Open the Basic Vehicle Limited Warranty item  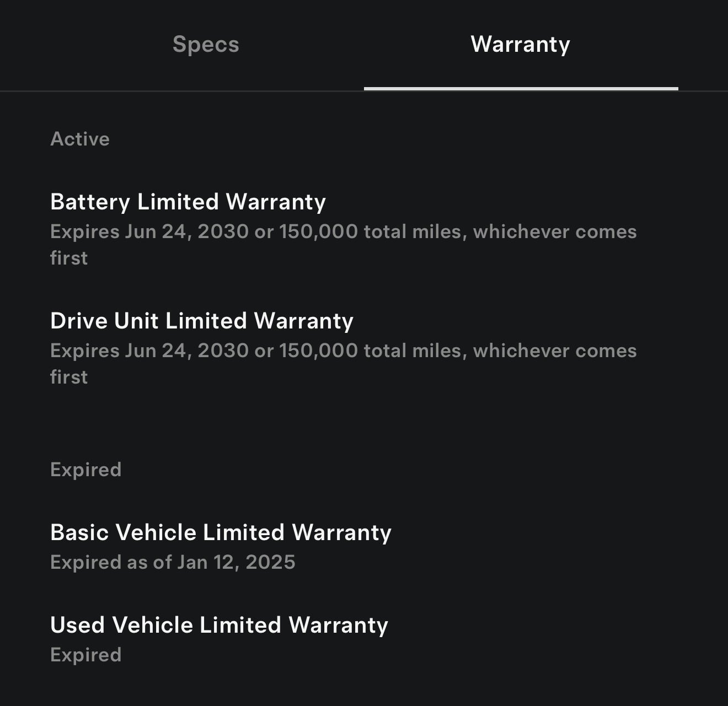(221, 532)
